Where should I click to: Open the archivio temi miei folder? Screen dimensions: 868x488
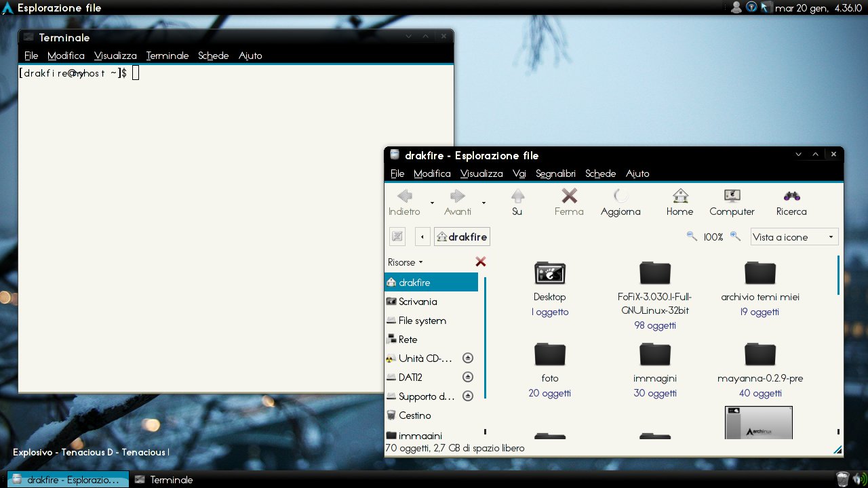point(760,272)
